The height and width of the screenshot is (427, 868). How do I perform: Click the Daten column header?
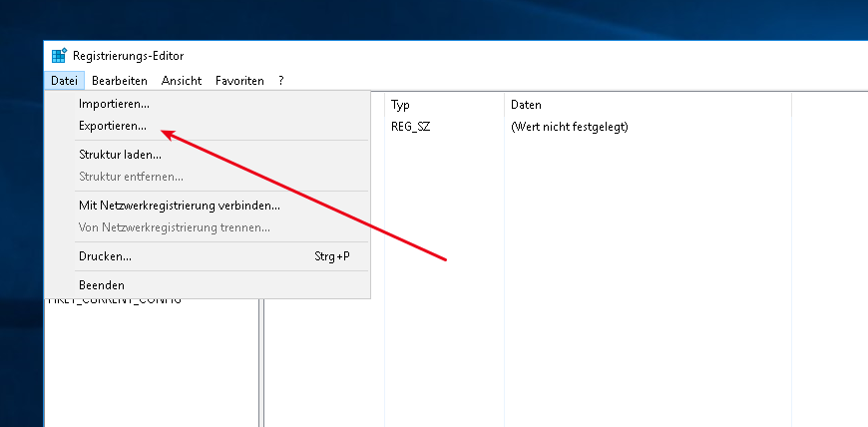(x=648, y=105)
